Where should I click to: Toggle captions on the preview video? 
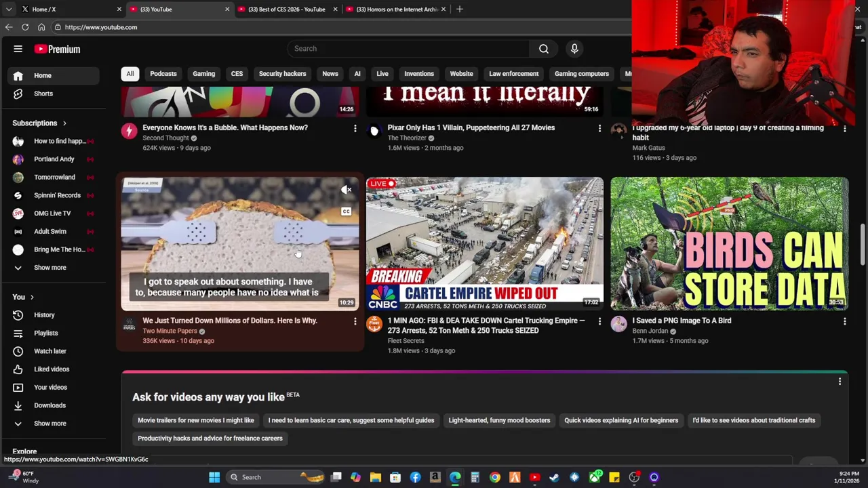pyautogui.click(x=347, y=211)
